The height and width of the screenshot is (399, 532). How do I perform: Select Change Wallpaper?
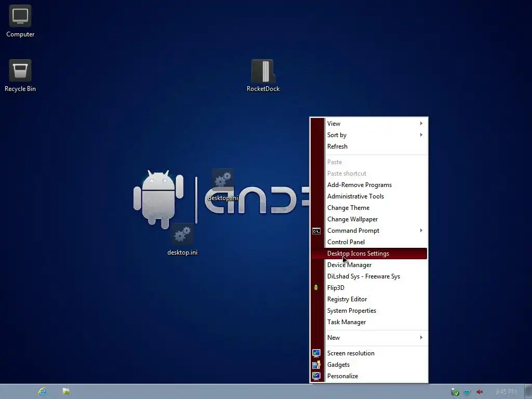369,219
